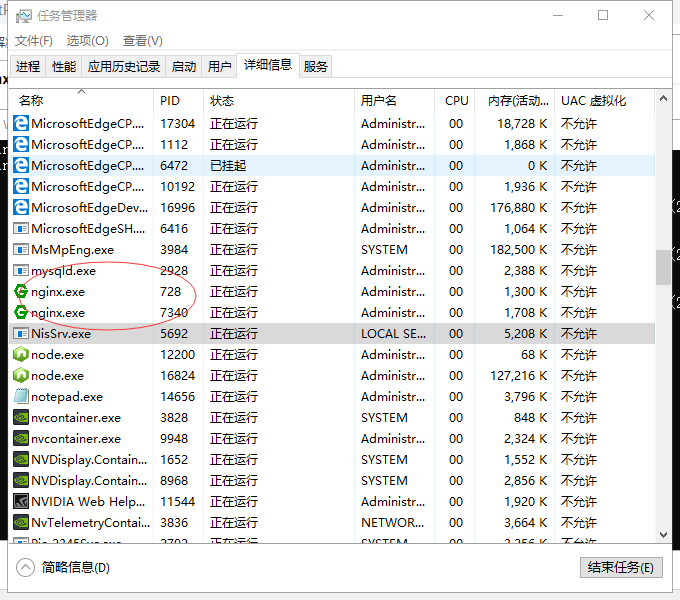
Task: Select the notepad.exe process name
Action: coord(67,397)
